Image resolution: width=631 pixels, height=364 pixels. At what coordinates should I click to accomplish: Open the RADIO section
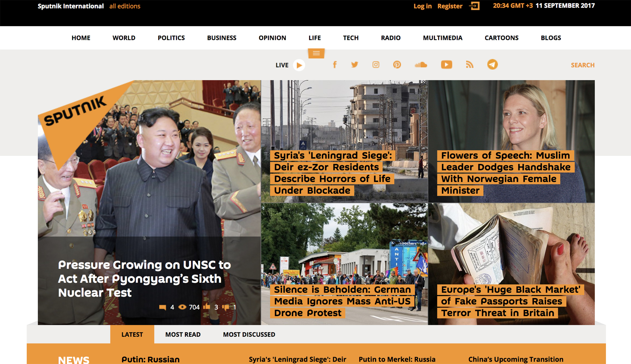[x=391, y=38]
